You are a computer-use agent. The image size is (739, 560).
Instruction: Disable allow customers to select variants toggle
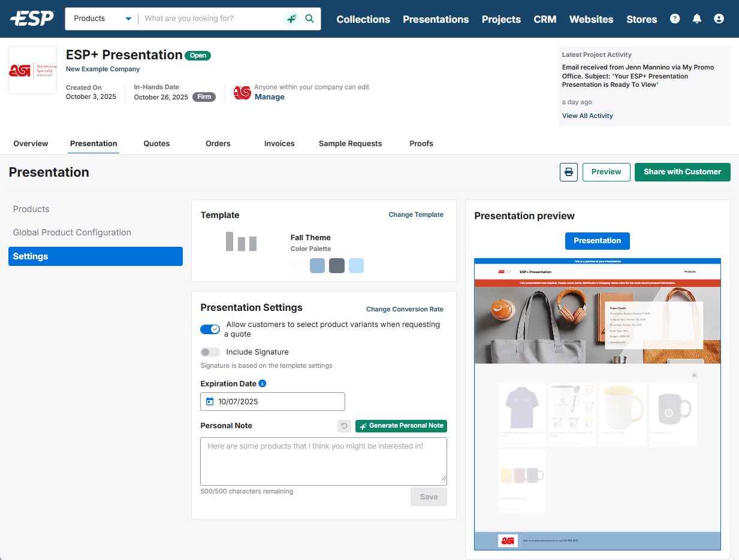point(210,329)
